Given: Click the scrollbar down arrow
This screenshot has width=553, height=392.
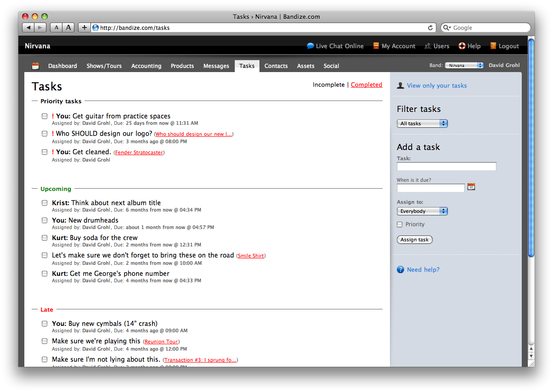Looking at the screenshot, I should (x=531, y=356).
